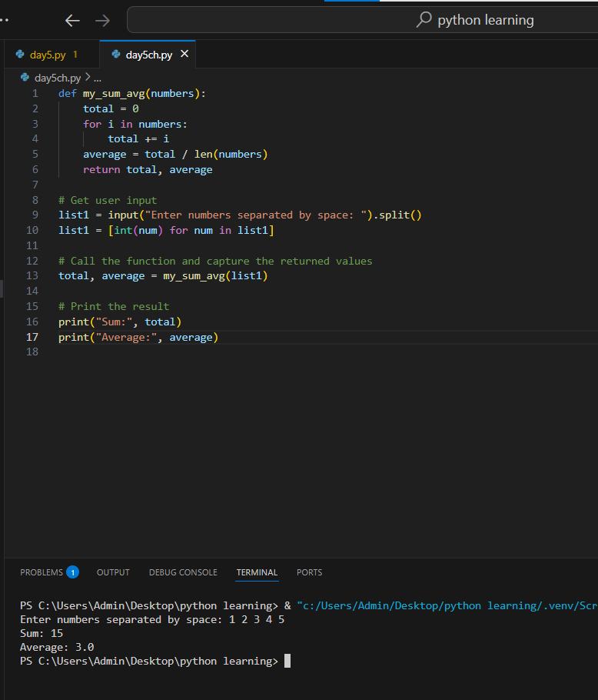The width and height of the screenshot is (598, 700).
Task: Open the OUTPUT panel tab
Action: (x=113, y=572)
